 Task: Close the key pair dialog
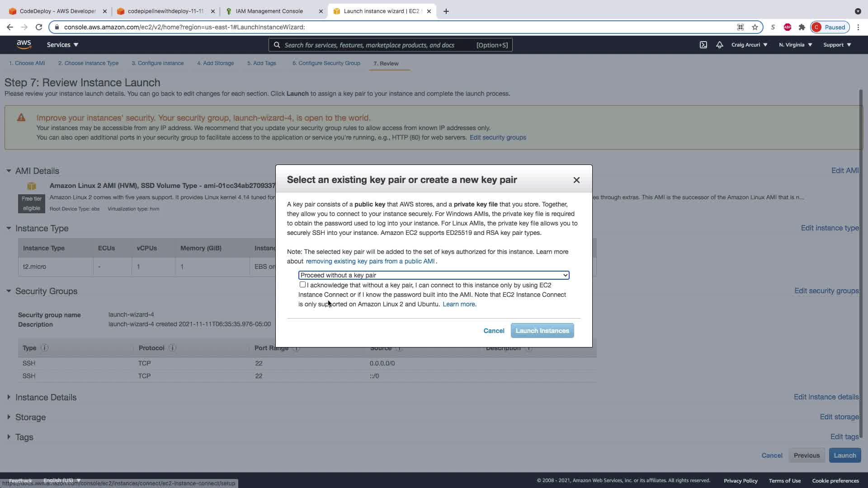click(x=576, y=180)
